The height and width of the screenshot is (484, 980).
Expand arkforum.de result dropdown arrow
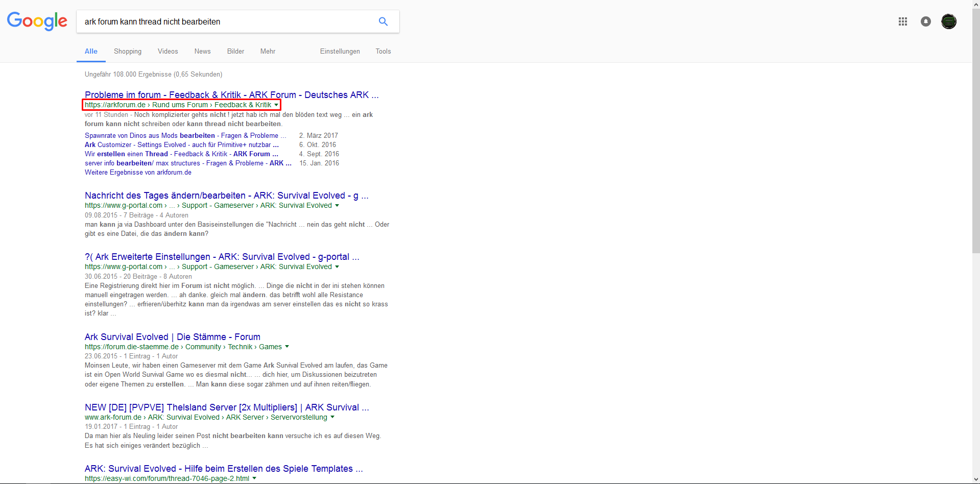click(276, 105)
